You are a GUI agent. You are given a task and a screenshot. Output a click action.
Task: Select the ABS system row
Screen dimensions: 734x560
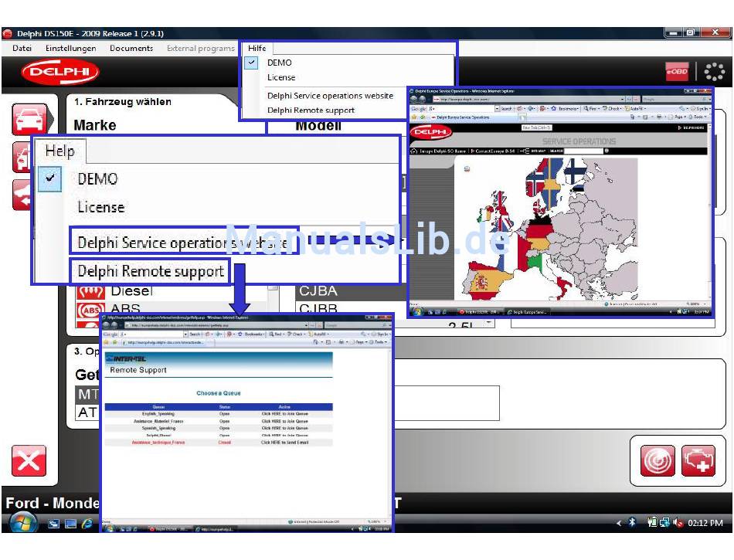point(125,309)
